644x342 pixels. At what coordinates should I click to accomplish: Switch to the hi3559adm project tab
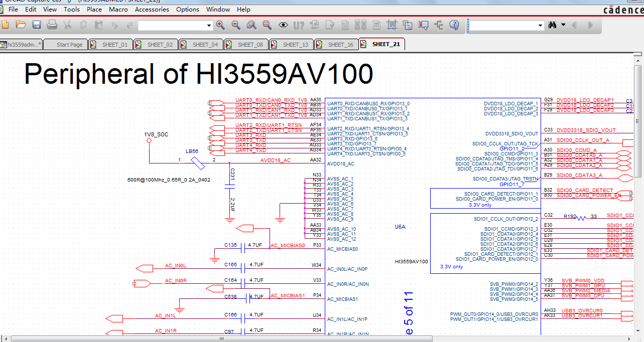click(x=21, y=45)
